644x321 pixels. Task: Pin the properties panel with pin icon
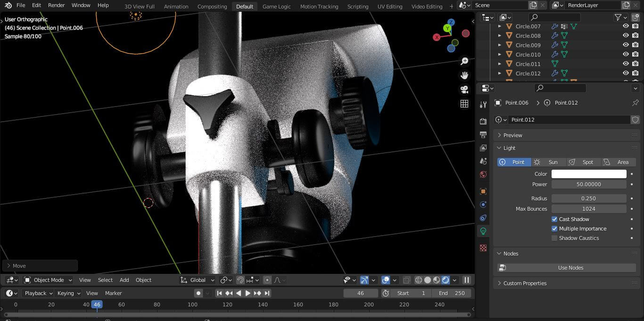(635, 103)
